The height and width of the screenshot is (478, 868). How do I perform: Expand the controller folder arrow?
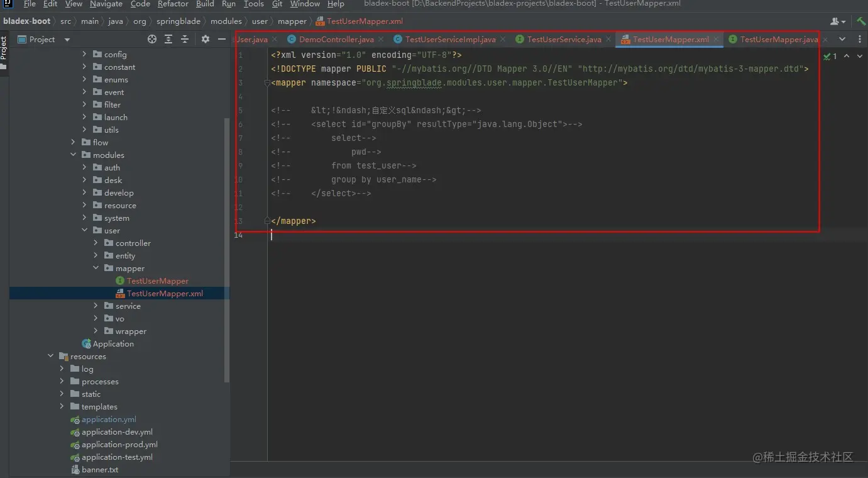point(96,243)
